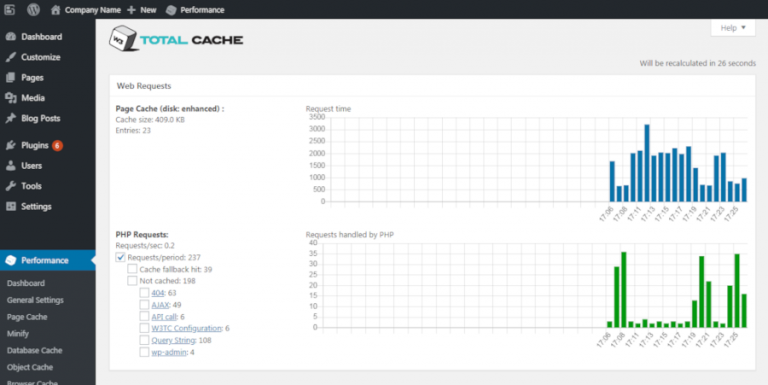Open the Company Name home icon
Screen dimensions: 768x385
(x=55, y=10)
